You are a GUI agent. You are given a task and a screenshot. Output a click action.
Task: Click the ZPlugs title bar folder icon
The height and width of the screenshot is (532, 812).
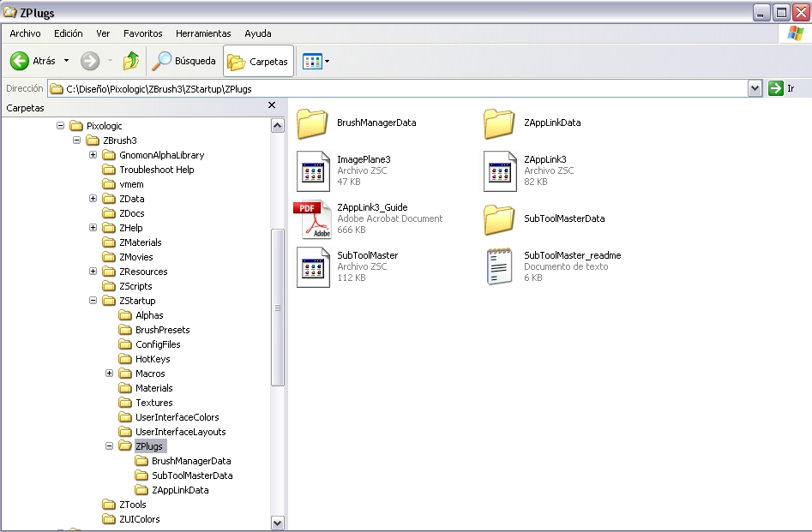tap(9, 12)
